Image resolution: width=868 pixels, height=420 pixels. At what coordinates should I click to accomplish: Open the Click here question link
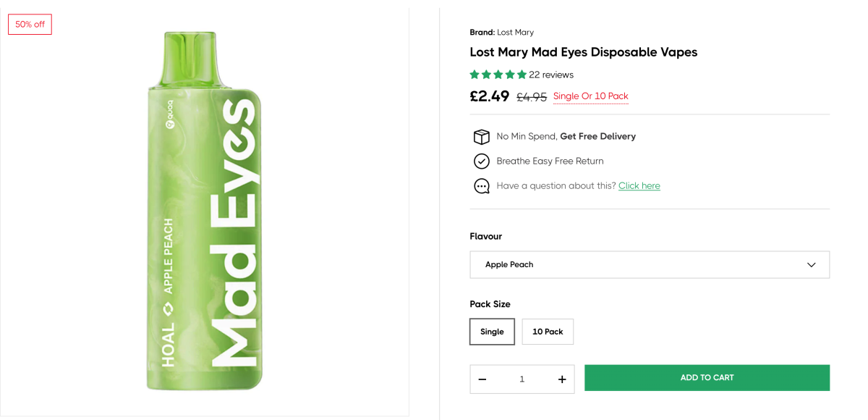click(x=639, y=186)
